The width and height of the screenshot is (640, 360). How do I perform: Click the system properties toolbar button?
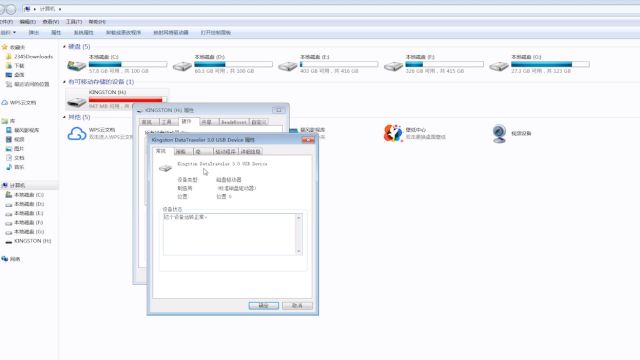(x=83, y=33)
